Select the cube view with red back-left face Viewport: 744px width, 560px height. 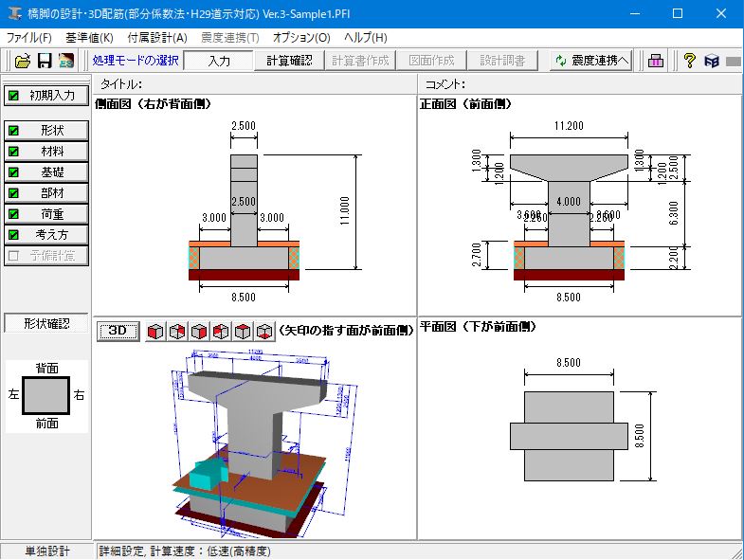point(221,332)
